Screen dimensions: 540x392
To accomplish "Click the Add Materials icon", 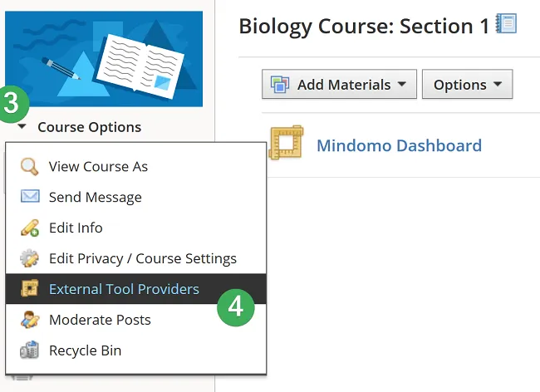I will click(281, 85).
